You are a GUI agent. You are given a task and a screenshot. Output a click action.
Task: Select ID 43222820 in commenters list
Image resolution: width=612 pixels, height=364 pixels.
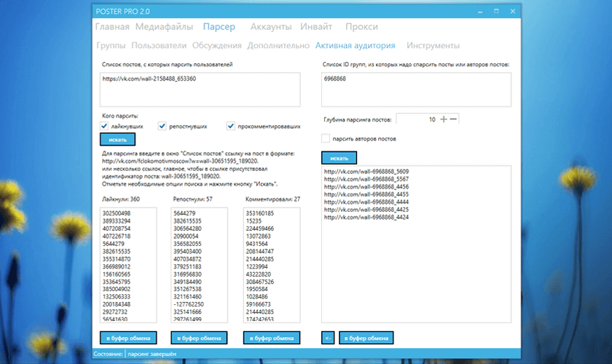[258, 274]
